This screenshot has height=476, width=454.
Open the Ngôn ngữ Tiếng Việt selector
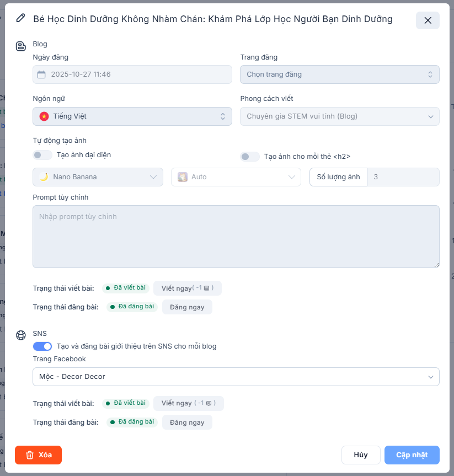click(x=132, y=116)
